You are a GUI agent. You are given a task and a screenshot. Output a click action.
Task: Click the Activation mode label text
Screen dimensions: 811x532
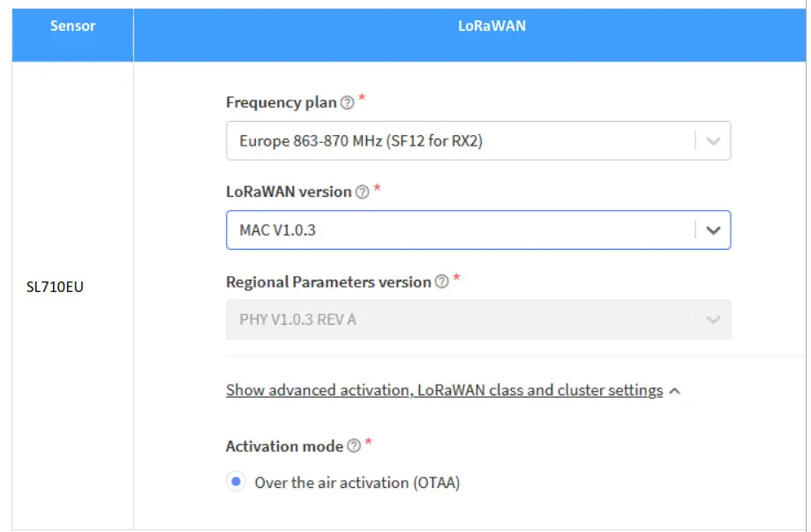coord(284,446)
